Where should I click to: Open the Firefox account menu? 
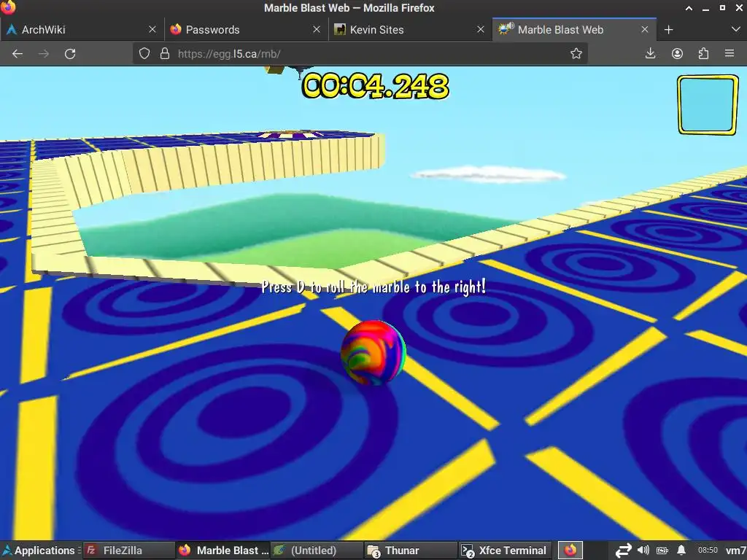(677, 53)
